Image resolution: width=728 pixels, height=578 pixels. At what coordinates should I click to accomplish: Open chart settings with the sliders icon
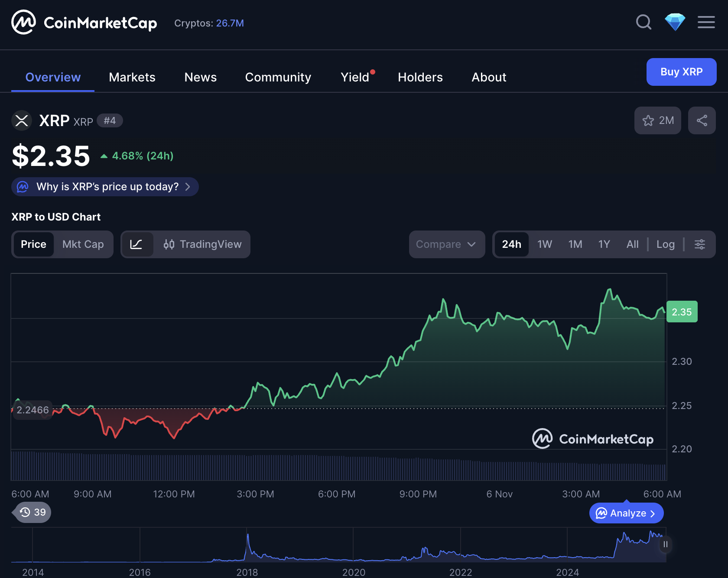699,244
